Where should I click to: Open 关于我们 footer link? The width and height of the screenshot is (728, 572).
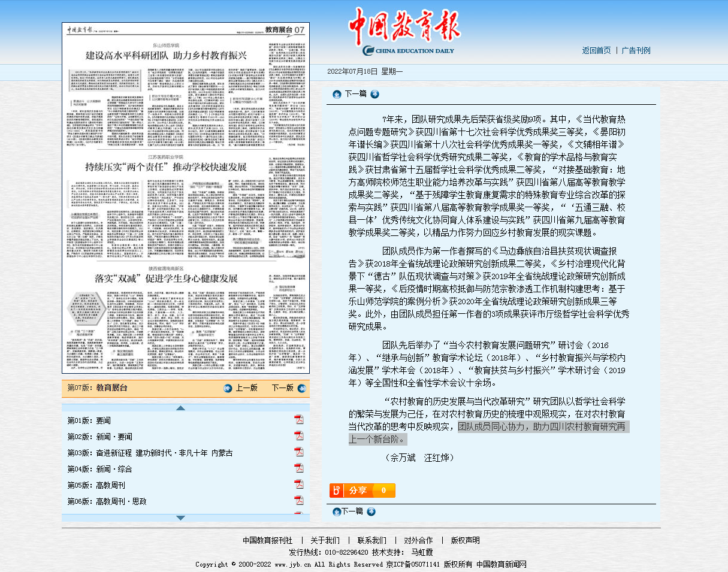325,540
